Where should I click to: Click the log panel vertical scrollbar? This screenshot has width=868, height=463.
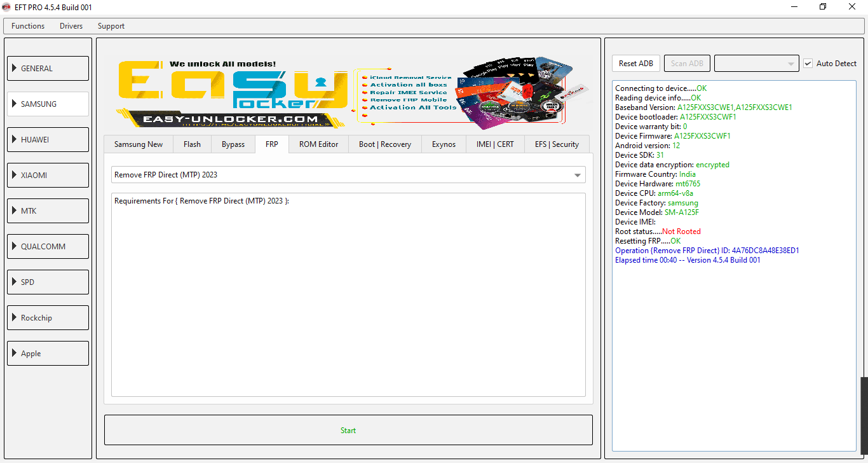pyautogui.click(x=864, y=416)
